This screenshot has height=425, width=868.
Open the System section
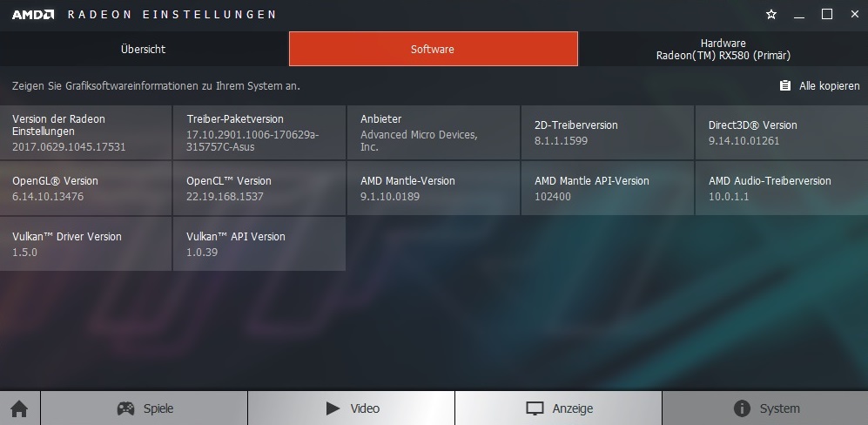point(765,408)
